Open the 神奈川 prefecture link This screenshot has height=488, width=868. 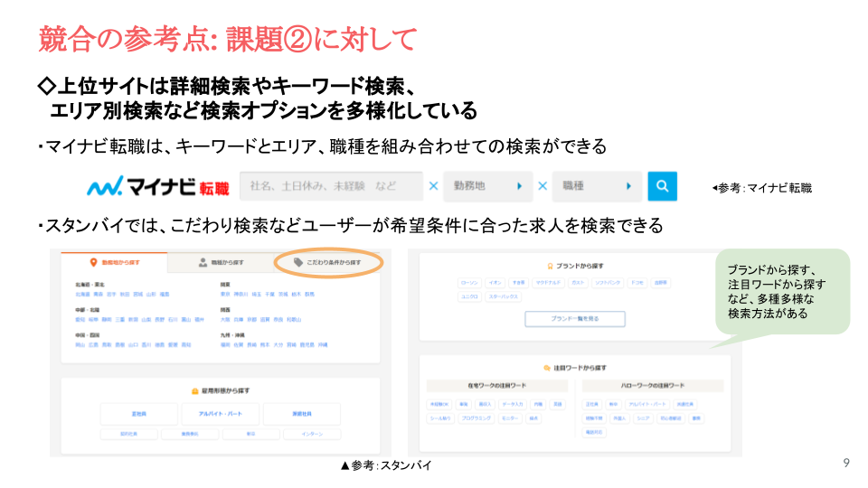click(x=241, y=295)
